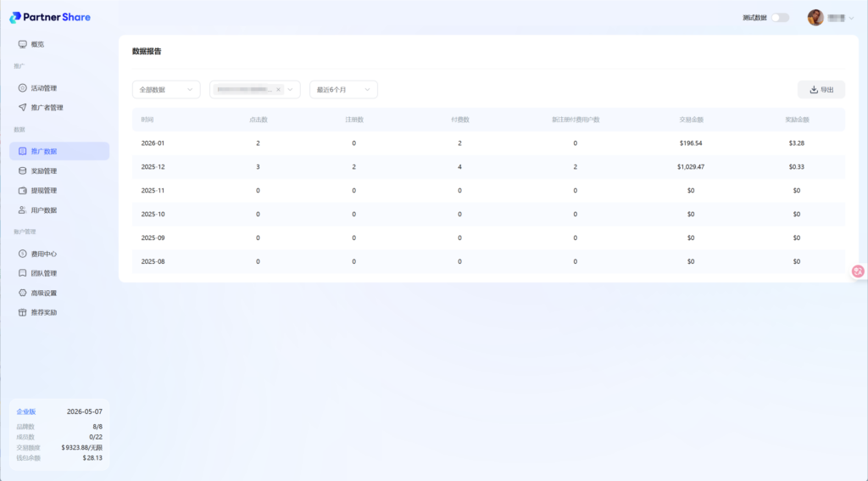The image size is (868, 481).
Task: Click the 活动管理 circle icon
Action: pos(23,88)
